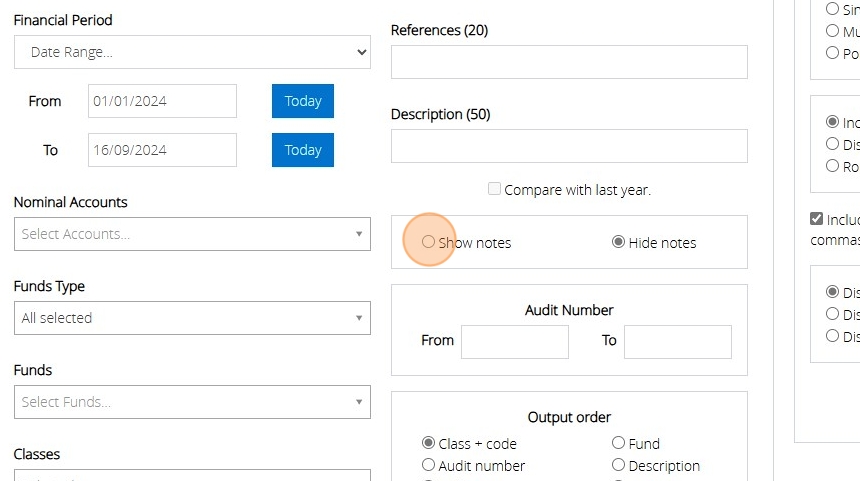Select the Show notes radio button

pyautogui.click(x=429, y=242)
